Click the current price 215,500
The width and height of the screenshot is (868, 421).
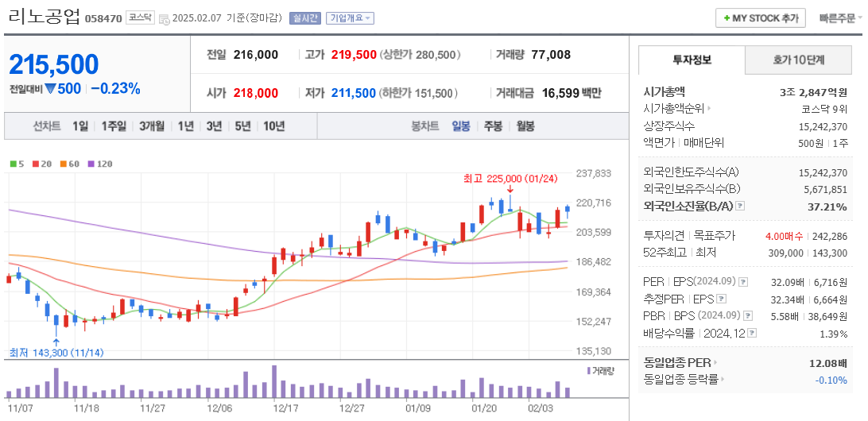point(54,64)
